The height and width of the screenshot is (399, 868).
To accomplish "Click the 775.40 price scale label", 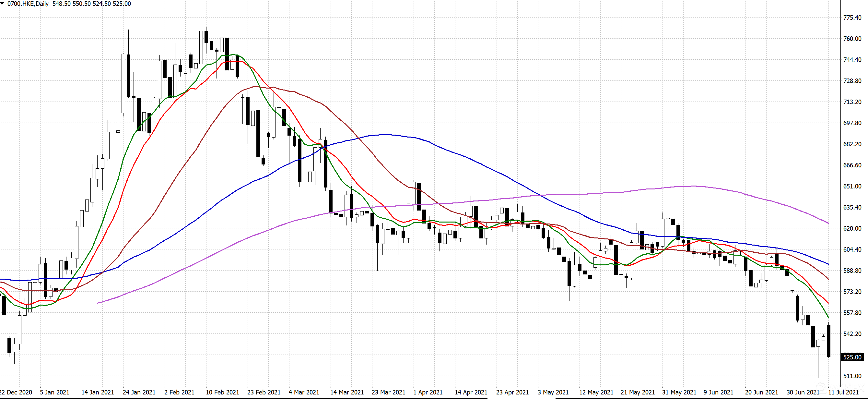I will point(852,18).
